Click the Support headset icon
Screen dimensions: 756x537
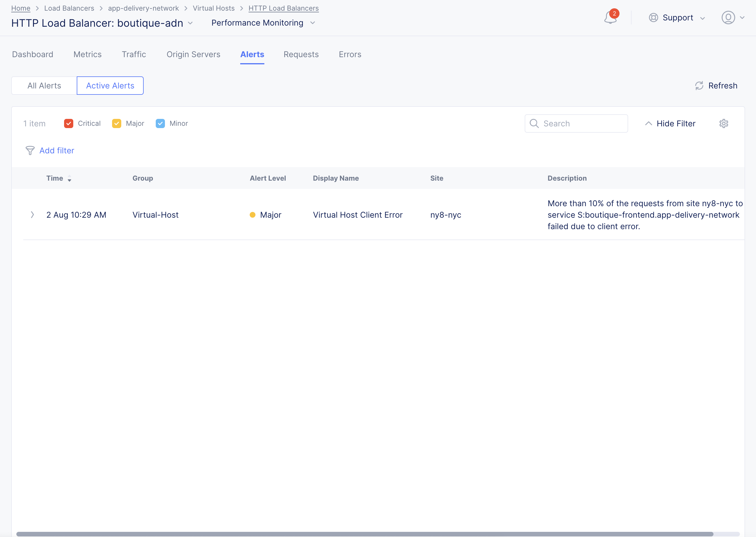653,18
